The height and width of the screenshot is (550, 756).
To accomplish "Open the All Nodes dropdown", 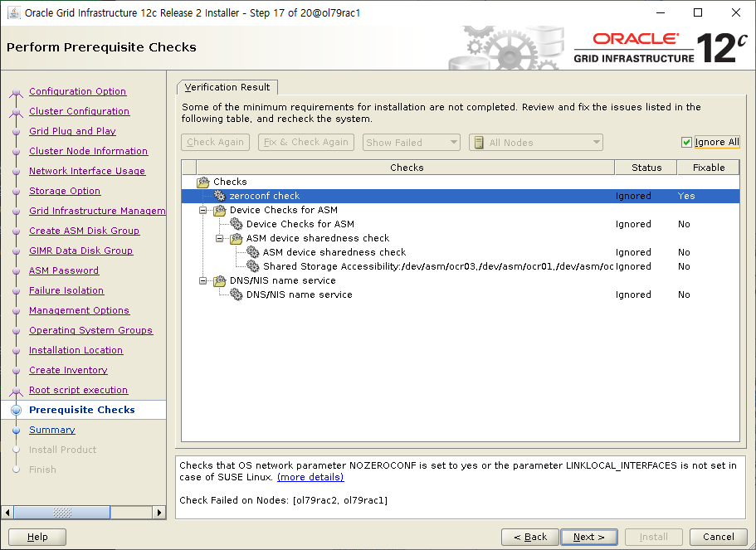I will [x=535, y=142].
